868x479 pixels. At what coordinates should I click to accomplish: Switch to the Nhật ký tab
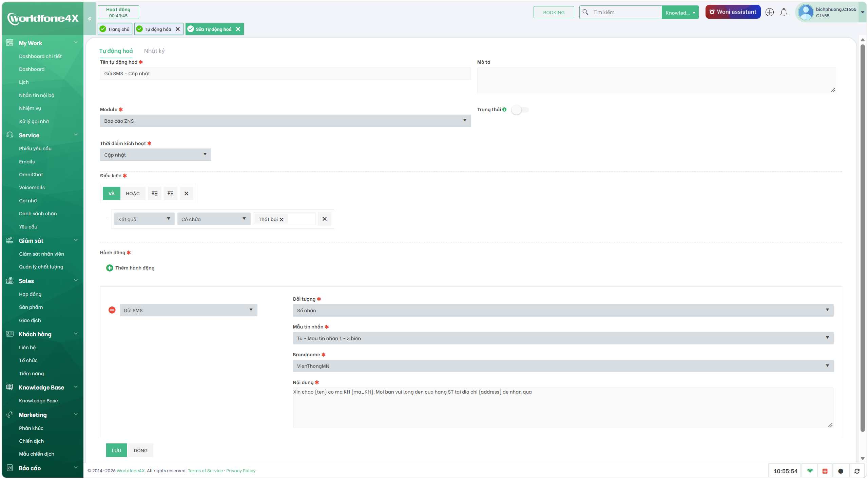pos(154,51)
